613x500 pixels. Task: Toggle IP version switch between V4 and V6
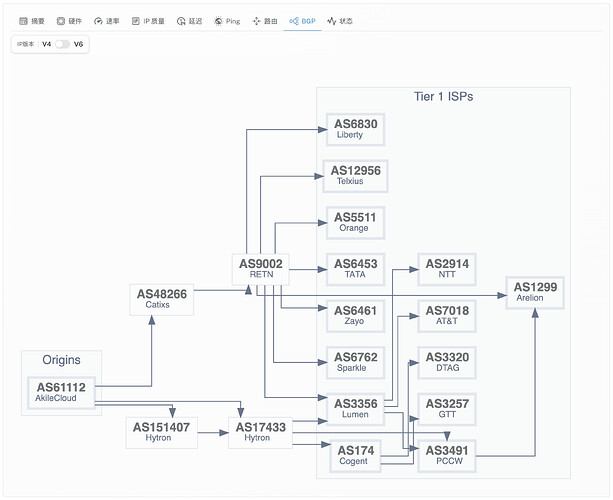click(62, 44)
